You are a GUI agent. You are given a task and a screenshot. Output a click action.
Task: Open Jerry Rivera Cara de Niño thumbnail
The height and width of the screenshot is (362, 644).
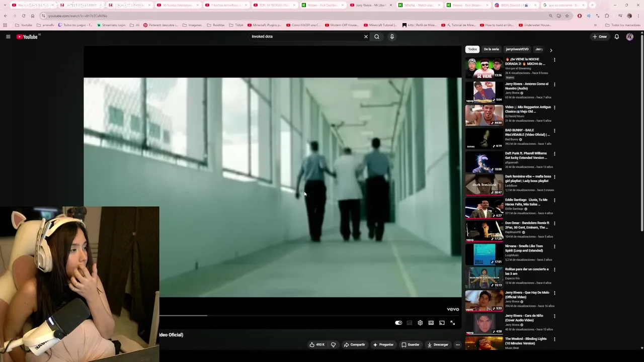(484, 323)
